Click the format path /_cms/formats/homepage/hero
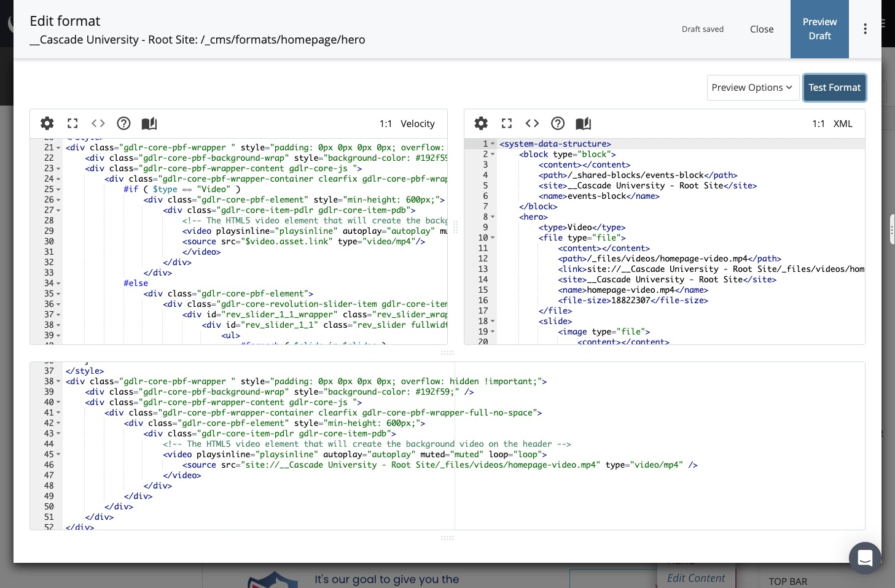Viewport: 895px width, 588px height. click(283, 39)
